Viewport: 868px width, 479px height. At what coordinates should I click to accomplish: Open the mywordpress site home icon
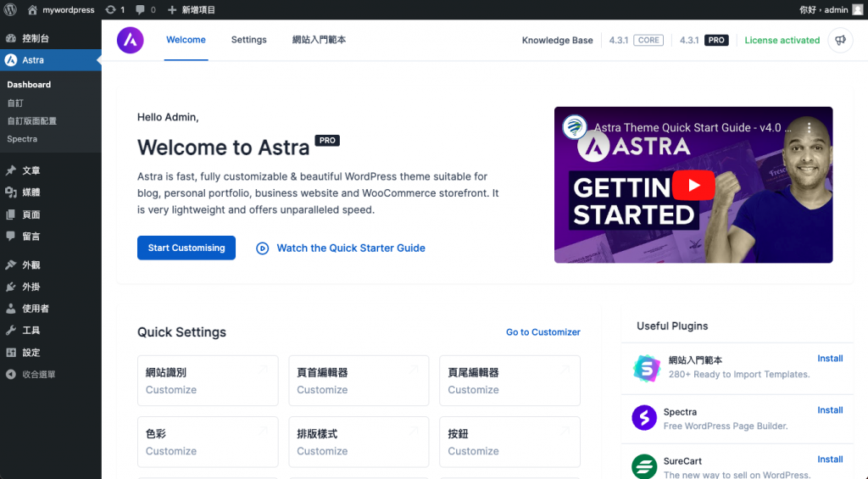tap(33, 9)
